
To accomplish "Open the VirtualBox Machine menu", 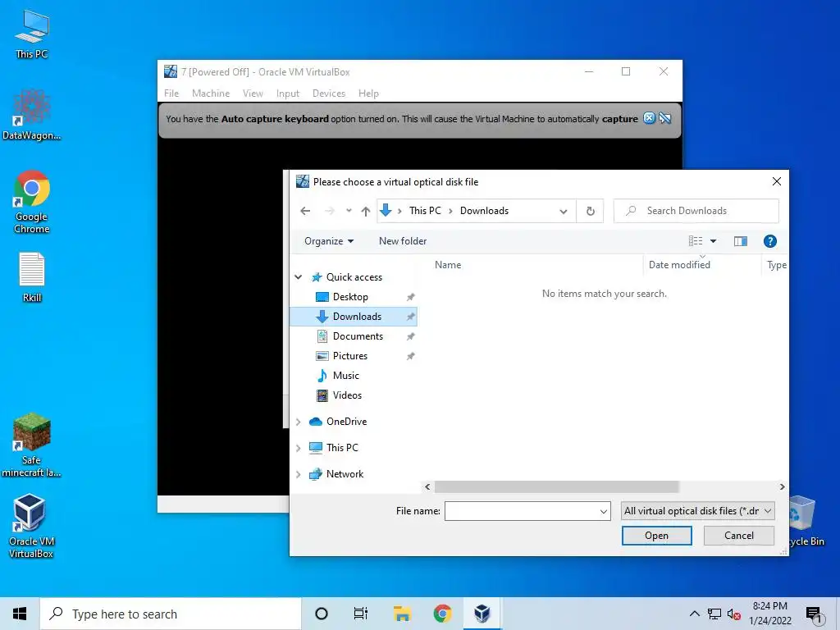I will click(211, 94).
